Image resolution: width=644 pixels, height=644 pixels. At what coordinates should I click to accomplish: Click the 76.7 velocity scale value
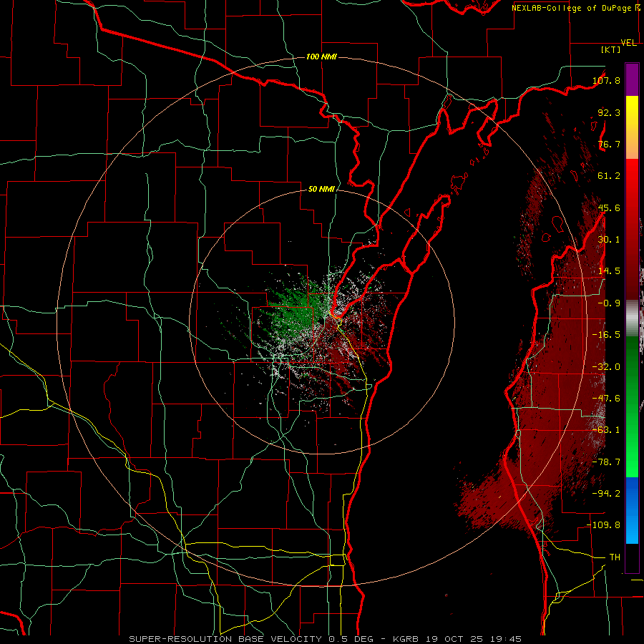[x=609, y=144]
